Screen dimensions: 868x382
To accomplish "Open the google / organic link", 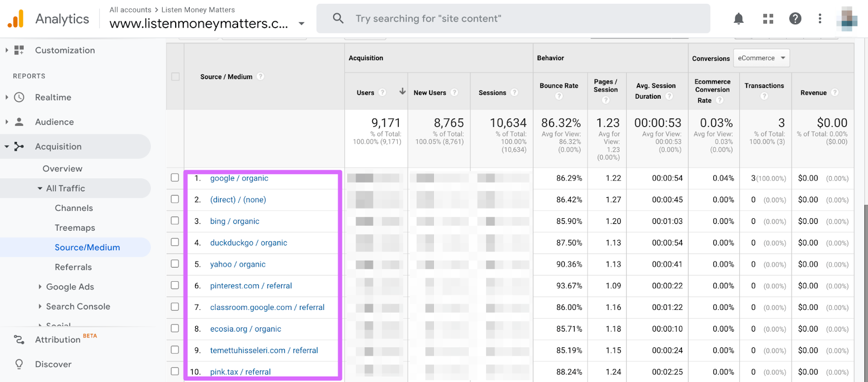I will click(x=239, y=178).
